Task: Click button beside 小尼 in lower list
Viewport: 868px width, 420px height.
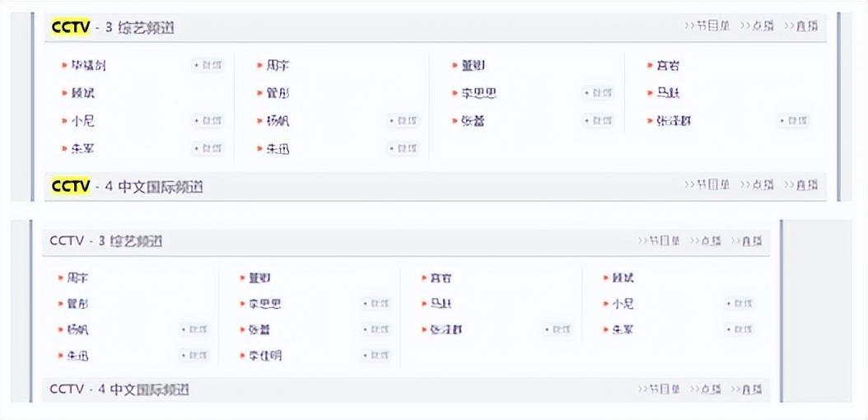Action: (740, 304)
